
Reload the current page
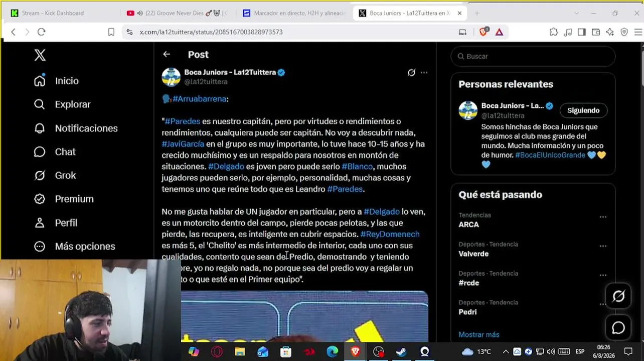coord(42,32)
